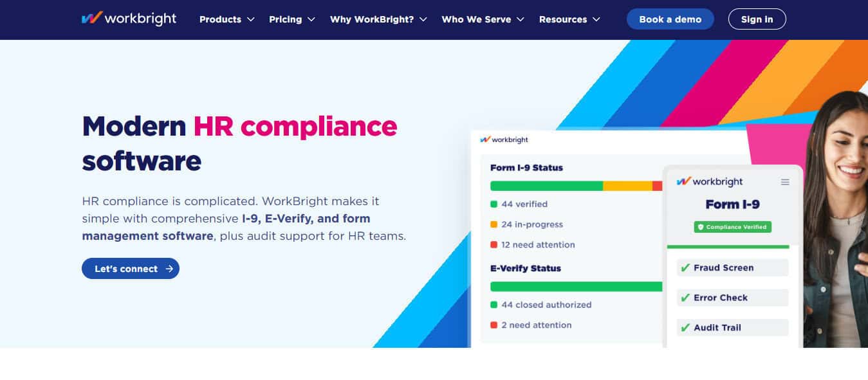Click the Compliance Verified shield badge
The width and height of the screenshot is (868, 380).
point(732,227)
